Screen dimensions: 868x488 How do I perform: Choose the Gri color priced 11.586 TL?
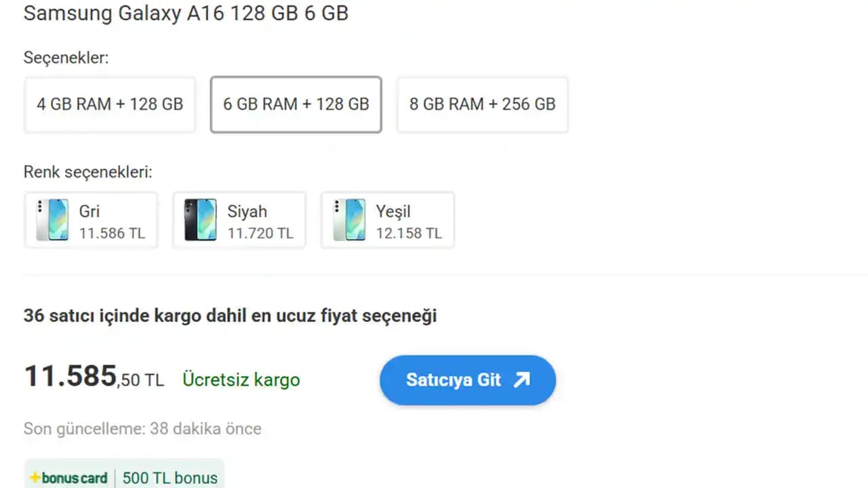[x=91, y=220]
